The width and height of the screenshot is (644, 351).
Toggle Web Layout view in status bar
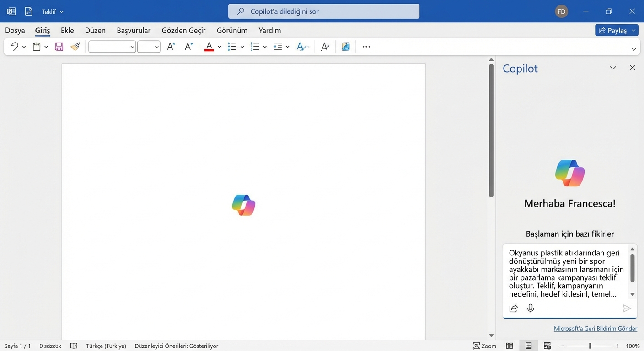(x=547, y=346)
